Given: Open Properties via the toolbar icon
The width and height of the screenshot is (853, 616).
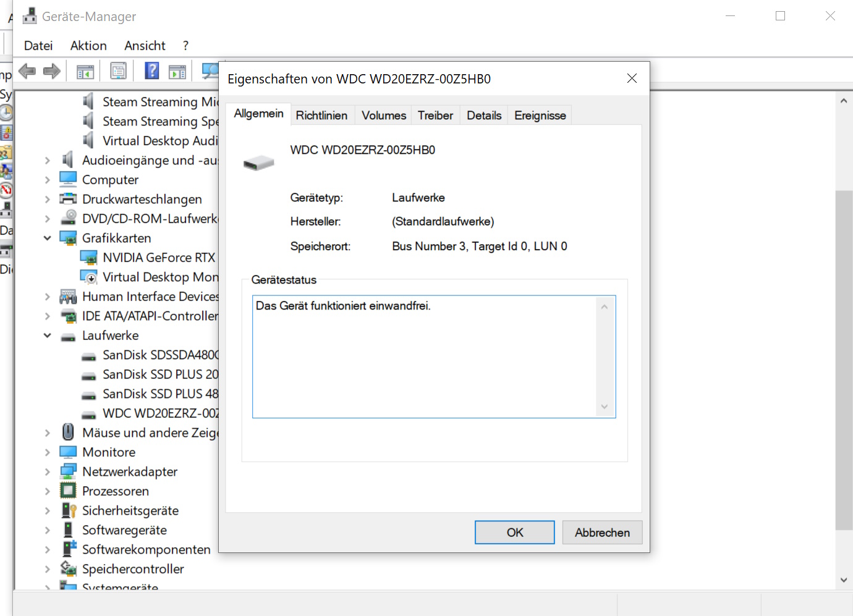Looking at the screenshot, I should pyautogui.click(x=118, y=71).
